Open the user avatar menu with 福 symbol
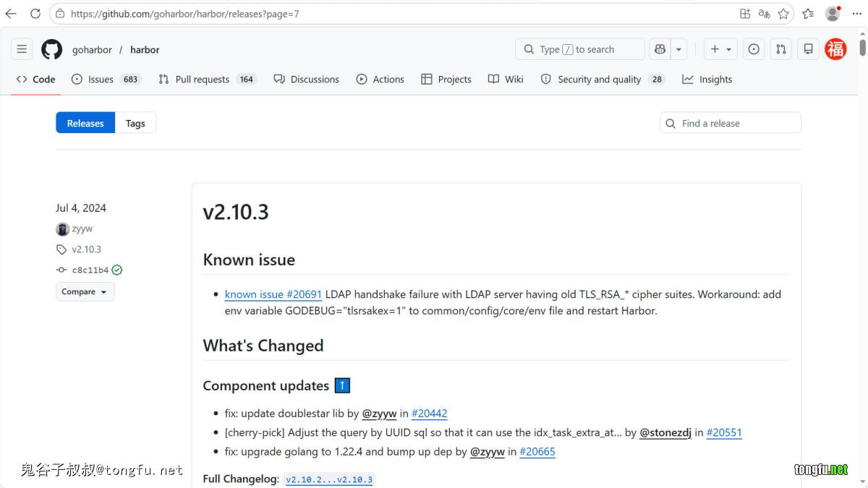Viewport: 868px width, 488px height. point(836,49)
